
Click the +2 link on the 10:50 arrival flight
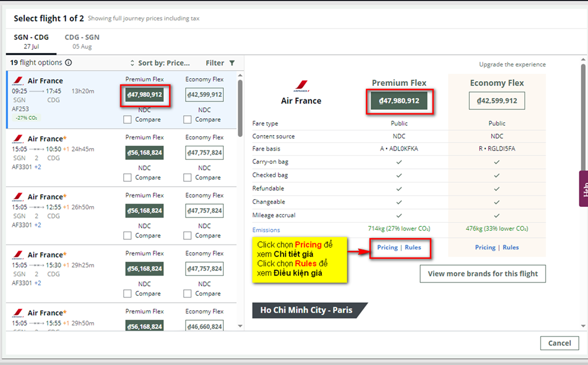[38, 167]
